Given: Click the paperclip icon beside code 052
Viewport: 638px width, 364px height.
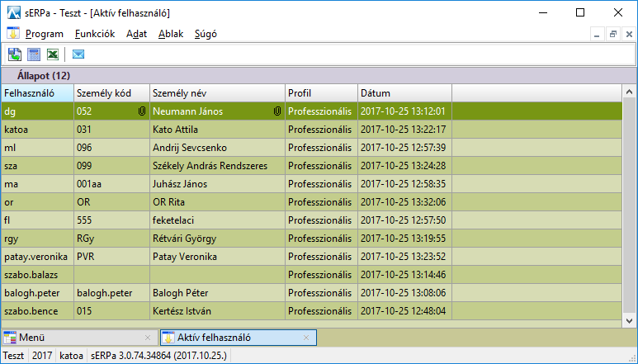Looking at the screenshot, I should pos(142,111).
